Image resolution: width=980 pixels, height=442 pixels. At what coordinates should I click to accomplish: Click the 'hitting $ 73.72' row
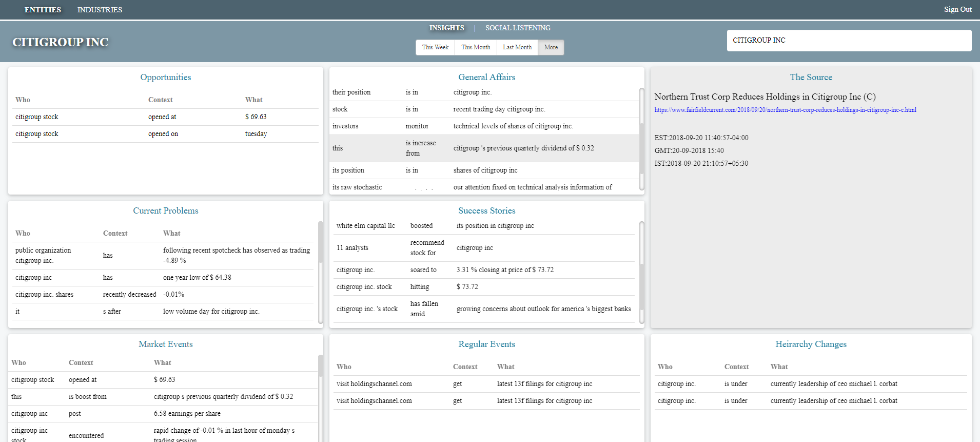point(484,287)
